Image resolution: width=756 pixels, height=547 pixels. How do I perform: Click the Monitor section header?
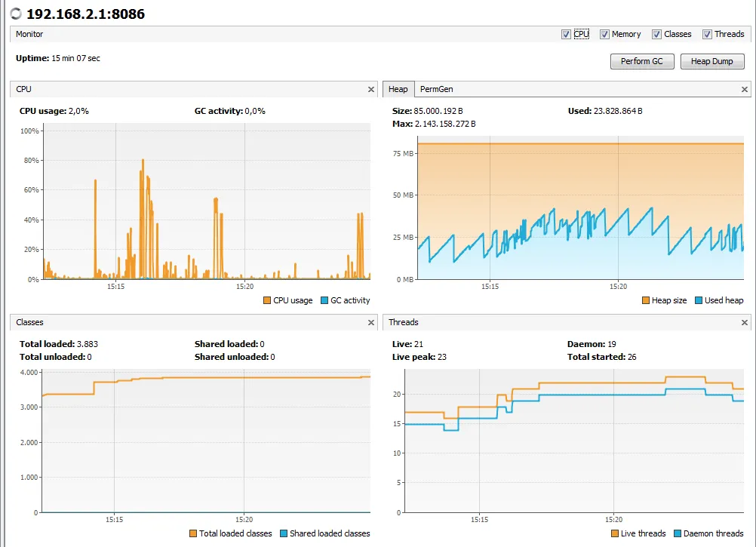(x=29, y=34)
